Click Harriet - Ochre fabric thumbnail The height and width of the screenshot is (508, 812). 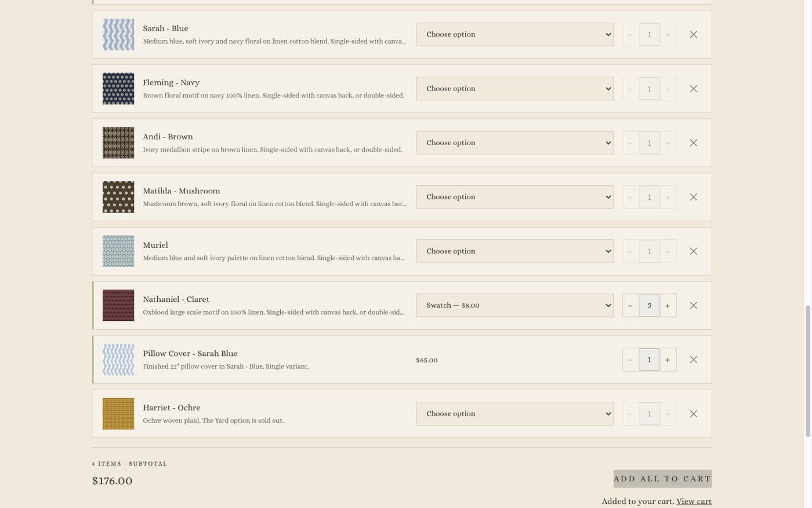[x=118, y=414]
